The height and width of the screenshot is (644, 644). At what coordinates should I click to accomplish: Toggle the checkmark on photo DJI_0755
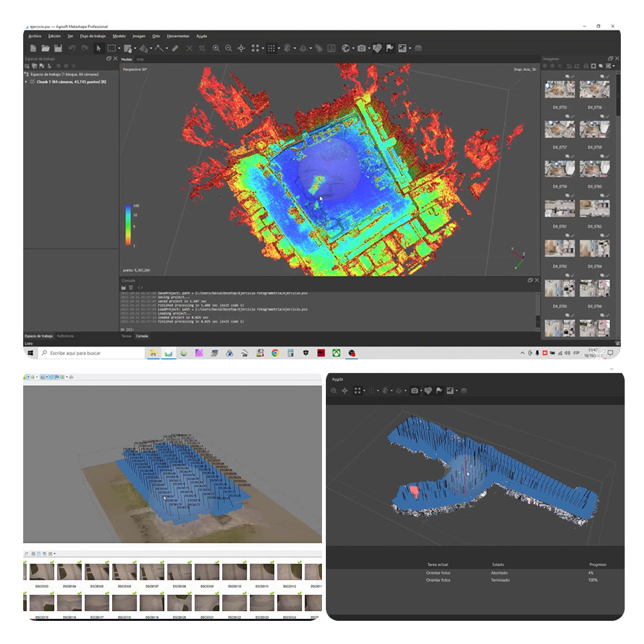coord(572,77)
